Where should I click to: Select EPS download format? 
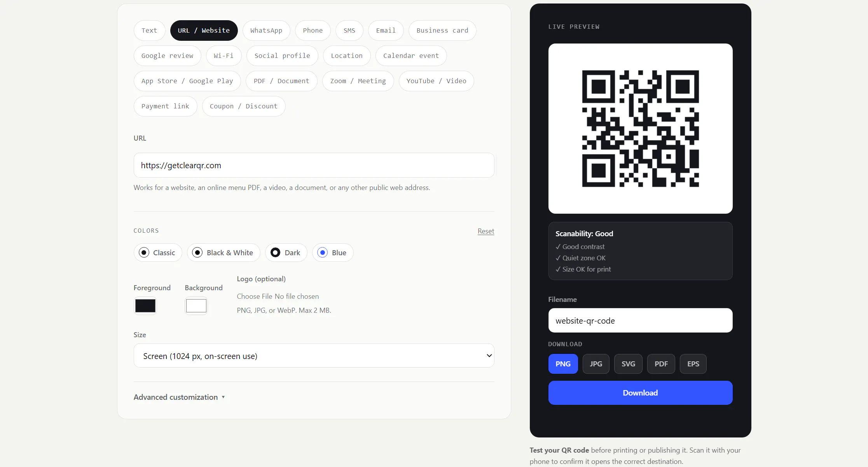693,364
